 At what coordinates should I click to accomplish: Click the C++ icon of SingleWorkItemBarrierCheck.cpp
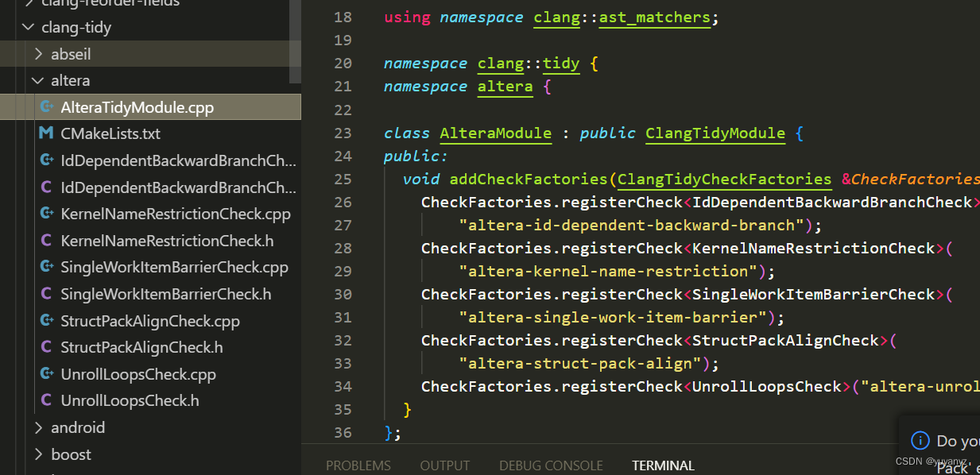47,267
